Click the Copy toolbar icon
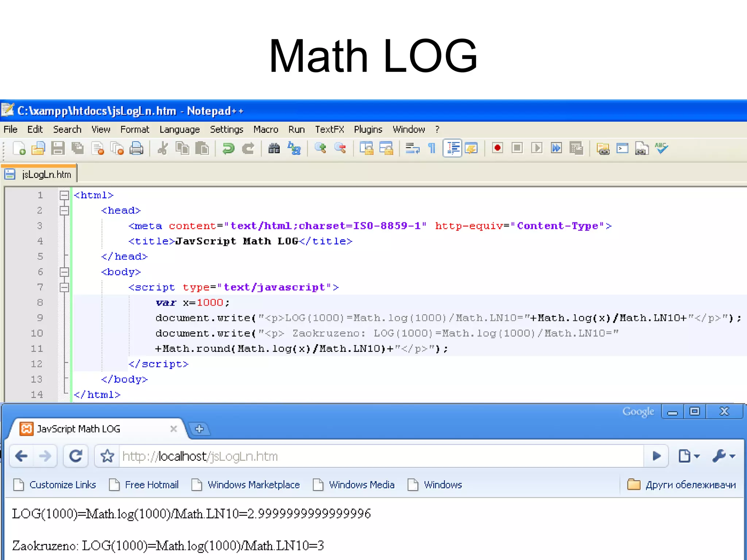747x560 pixels. tap(182, 148)
